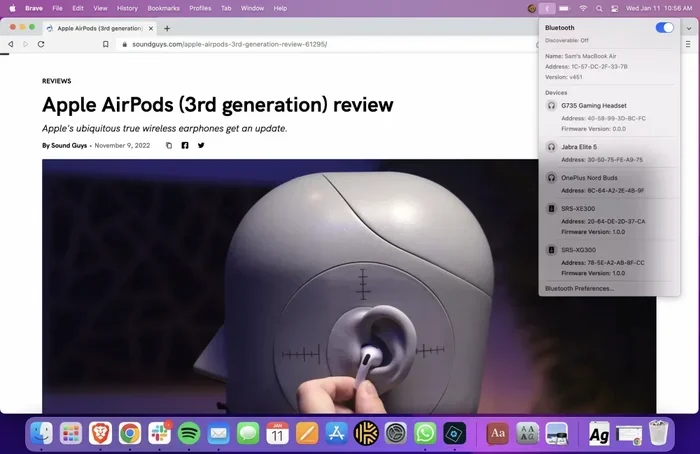This screenshot has width=700, height=454.
Task: Go back in the browser
Action: tap(11, 44)
